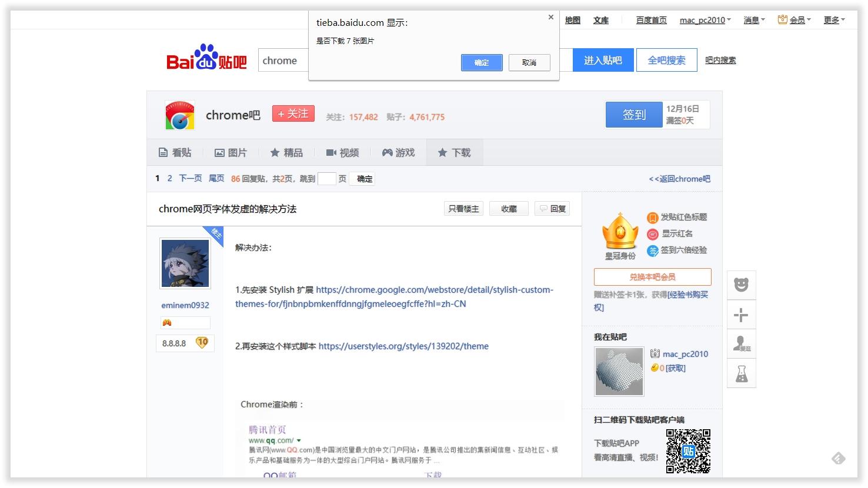Click the level 10 badge next to 8.8.8.8
This screenshot has width=868, height=488.
tap(202, 342)
